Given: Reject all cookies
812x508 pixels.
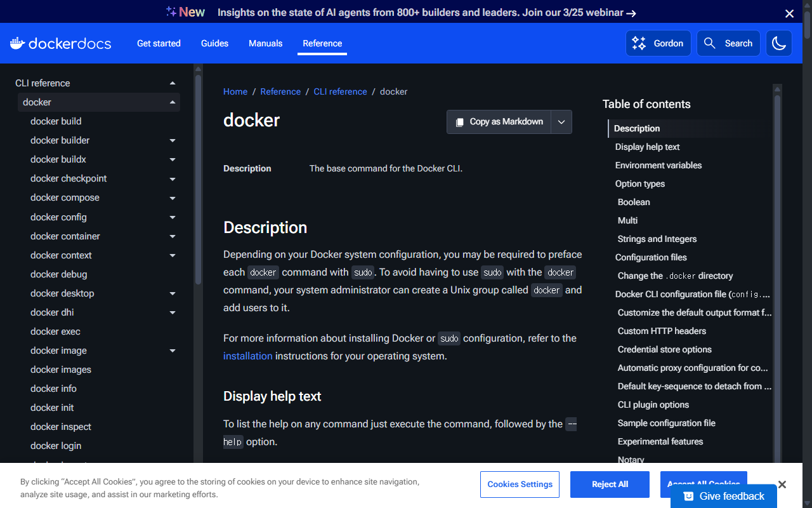Looking at the screenshot, I should (609, 484).
